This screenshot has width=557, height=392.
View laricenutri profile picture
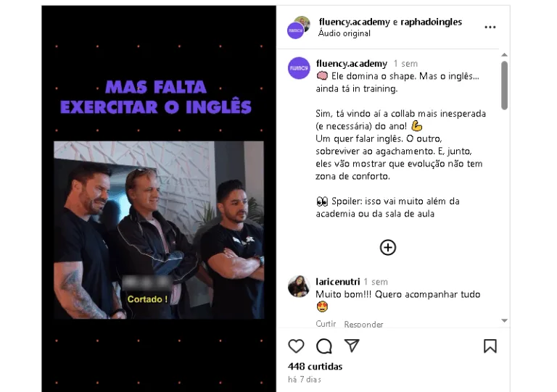299,286
